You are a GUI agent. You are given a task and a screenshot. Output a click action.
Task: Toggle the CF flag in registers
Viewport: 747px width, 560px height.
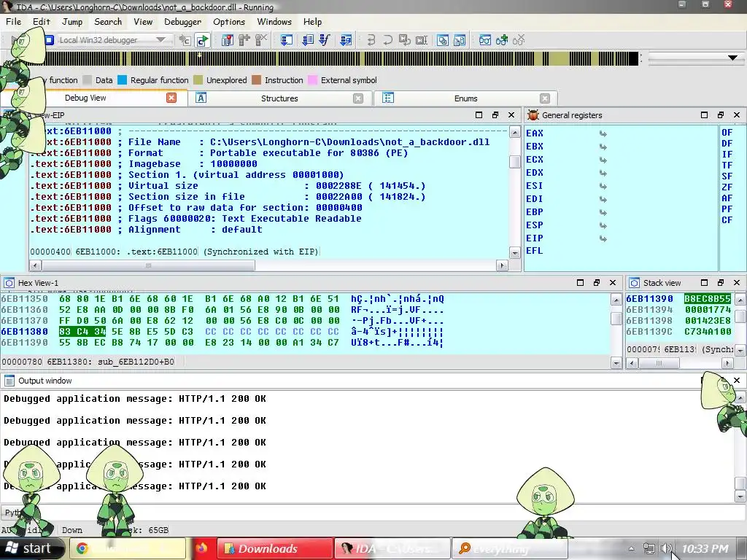coord(727,220)
